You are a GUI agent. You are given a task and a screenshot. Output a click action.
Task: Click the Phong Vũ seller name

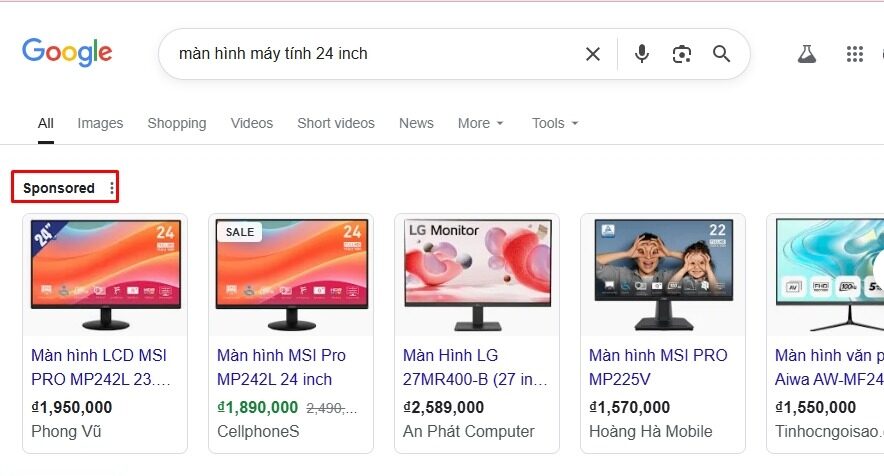point(66,431)
